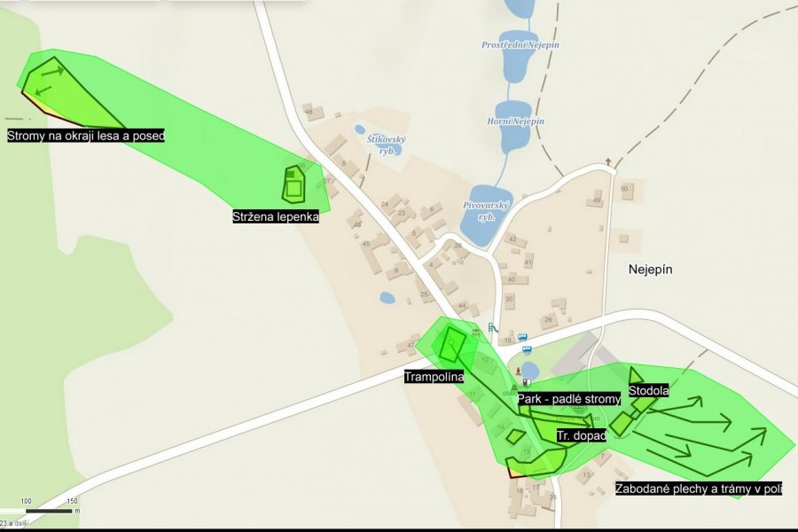
Task: Click the dark green Trampolína rectangle
Action: pos(452,344)
